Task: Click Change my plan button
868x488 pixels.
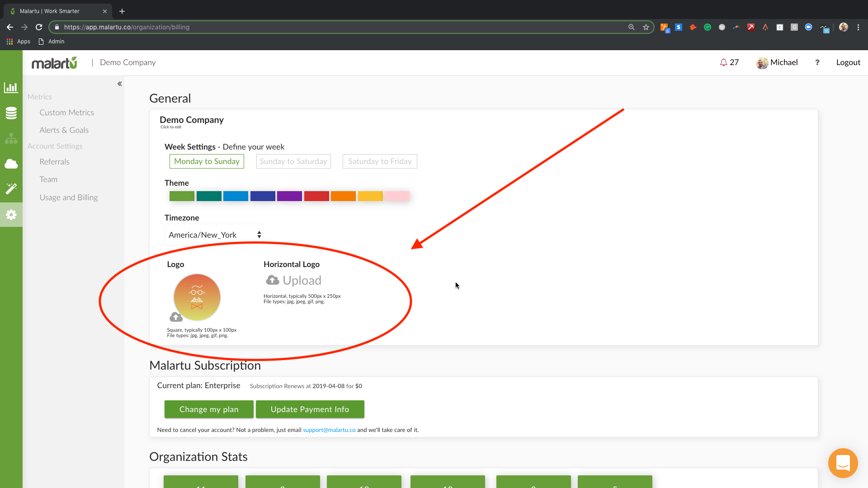Action: [x=209, y=409]
